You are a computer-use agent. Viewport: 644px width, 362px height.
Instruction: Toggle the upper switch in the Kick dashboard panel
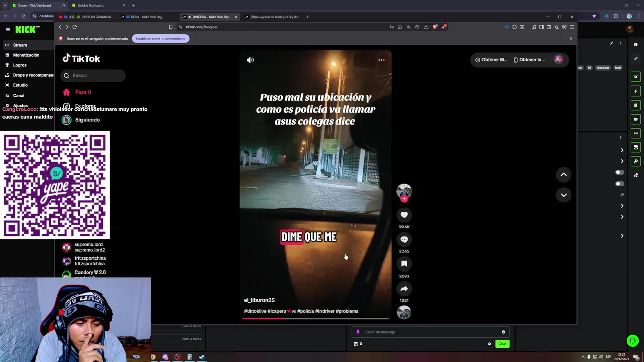(620, 172)
